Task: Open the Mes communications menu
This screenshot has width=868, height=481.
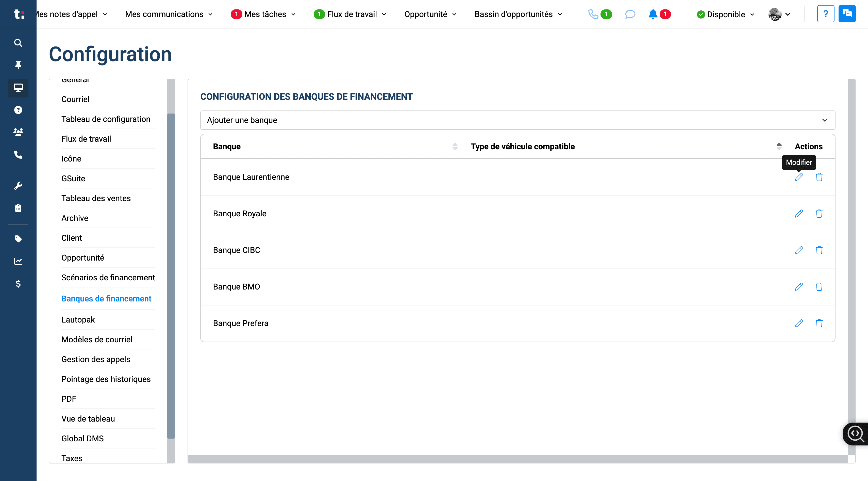Action: point(169,14)
